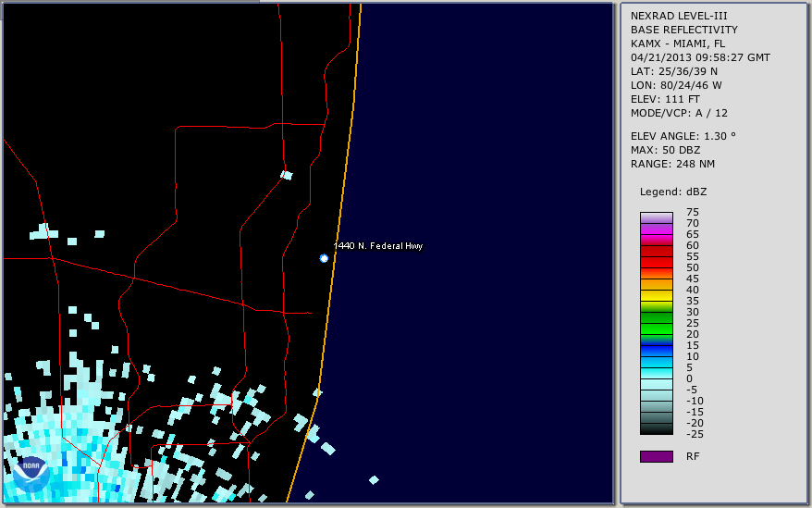Viewport: 812px width, 508px height.
Task: Click the 55 dBZ red legend swatch
Action: [656, 262]
